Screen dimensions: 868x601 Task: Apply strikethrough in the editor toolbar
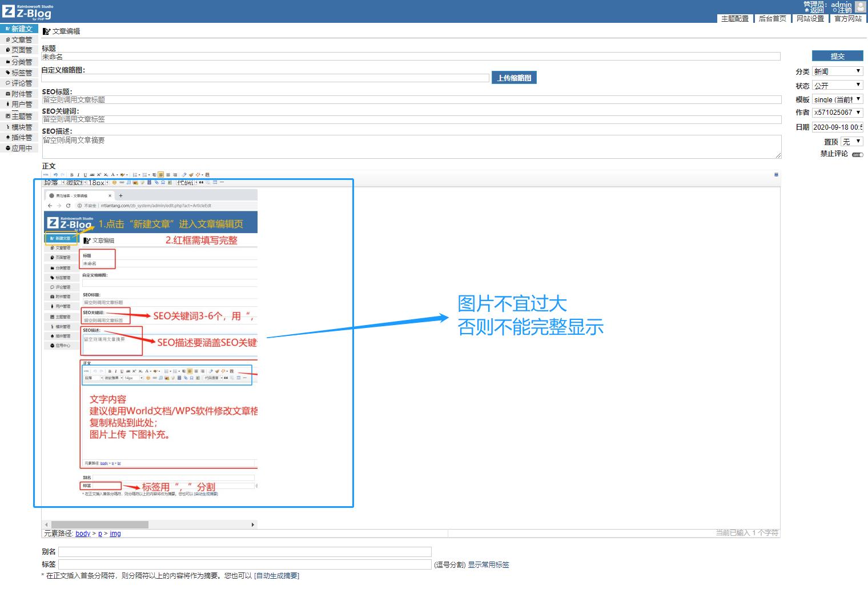(92, 175)
